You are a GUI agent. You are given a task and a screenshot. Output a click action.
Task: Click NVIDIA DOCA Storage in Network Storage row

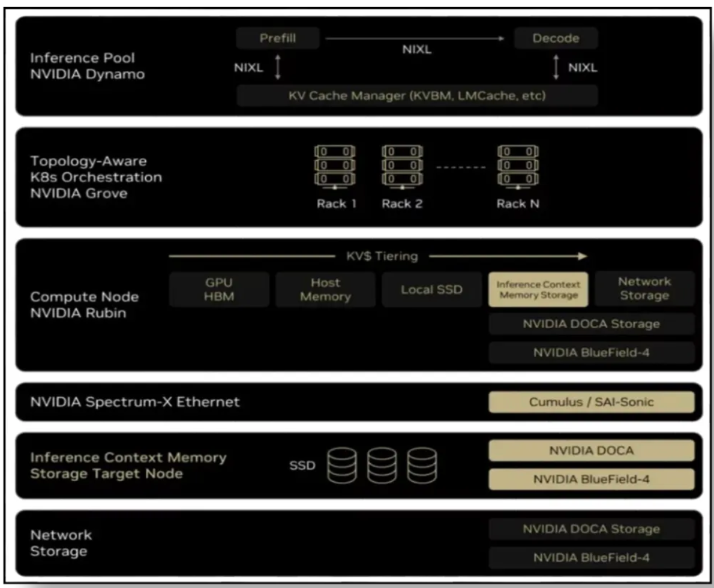(592, 529)
